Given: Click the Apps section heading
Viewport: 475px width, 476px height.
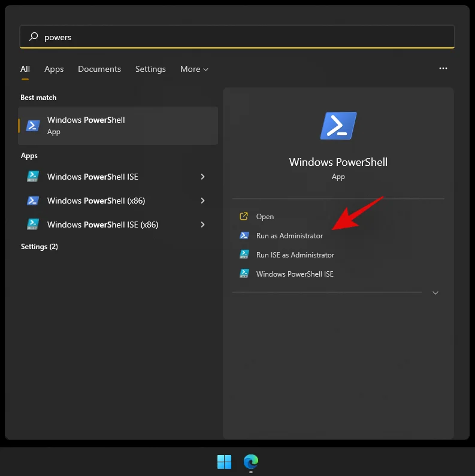Looking at the screenshot, I should click(29, 156).
